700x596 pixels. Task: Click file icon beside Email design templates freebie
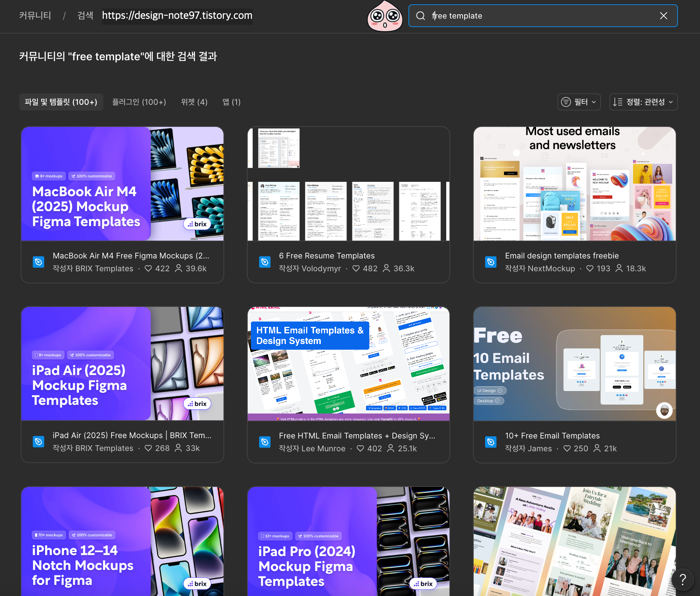point(491,262)
